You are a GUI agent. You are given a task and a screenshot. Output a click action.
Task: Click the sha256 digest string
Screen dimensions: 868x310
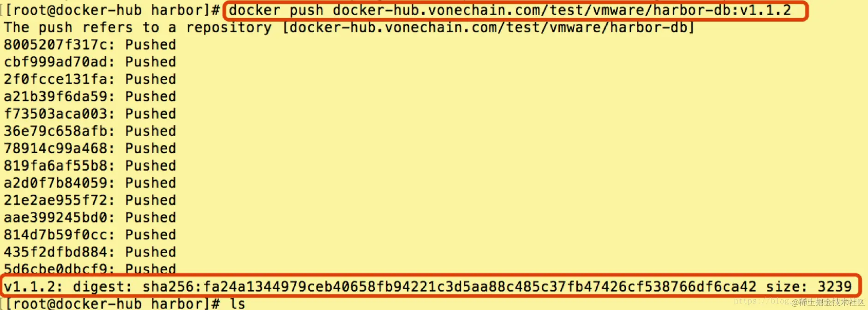pos(449,287)
